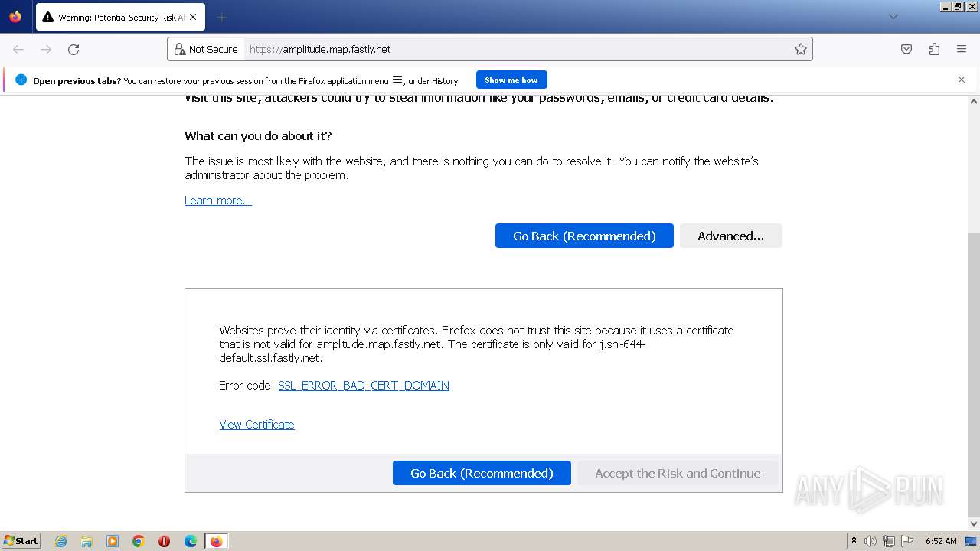The width and height of the screenshot is (980, 551).
Task: Click the info icon in notification bar
Action: tap(21, 80)
